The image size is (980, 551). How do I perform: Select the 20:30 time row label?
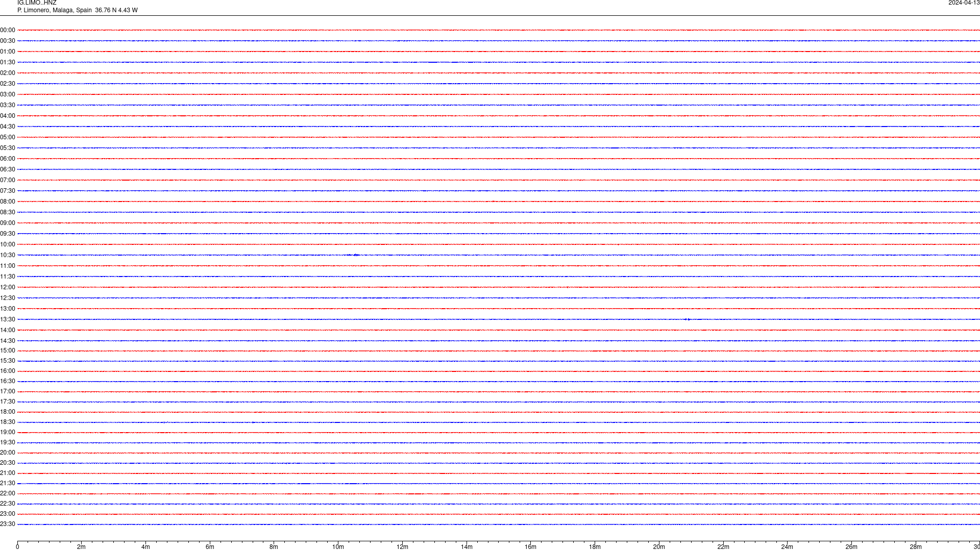8,463
